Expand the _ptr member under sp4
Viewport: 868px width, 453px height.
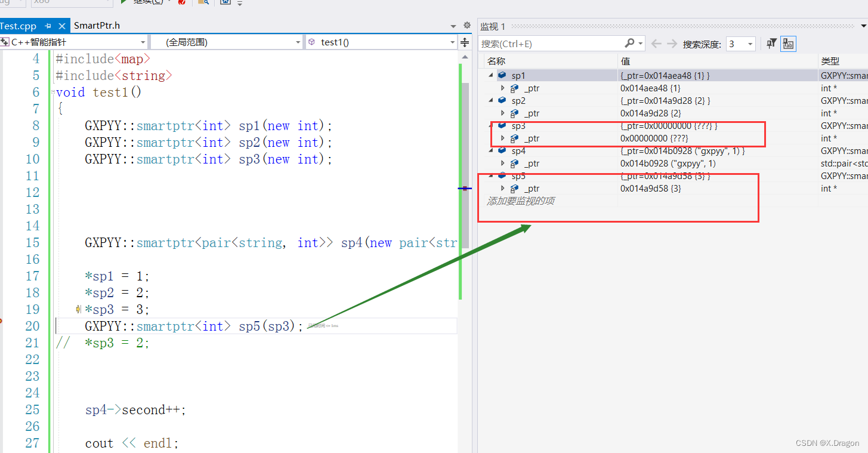pos(502,163)
